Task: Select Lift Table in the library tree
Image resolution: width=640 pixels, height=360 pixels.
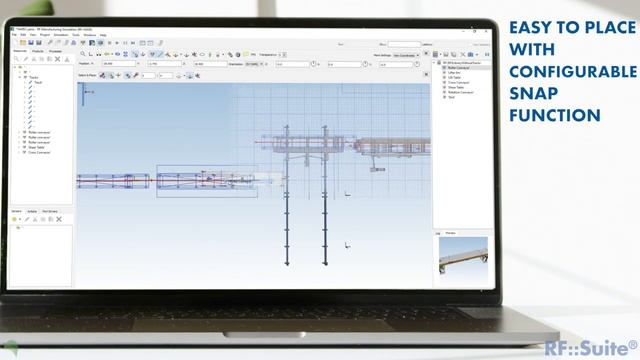Action: pos(454,78)
